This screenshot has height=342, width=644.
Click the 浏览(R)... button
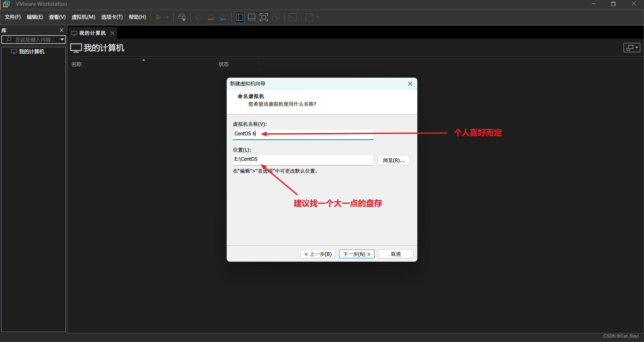394,160
